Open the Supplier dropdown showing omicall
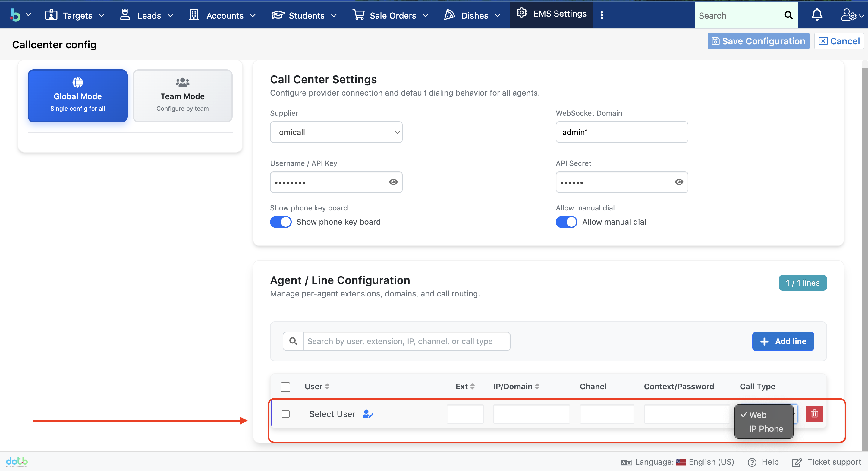Screen dimensions: 868x471 tap(336, 132)
